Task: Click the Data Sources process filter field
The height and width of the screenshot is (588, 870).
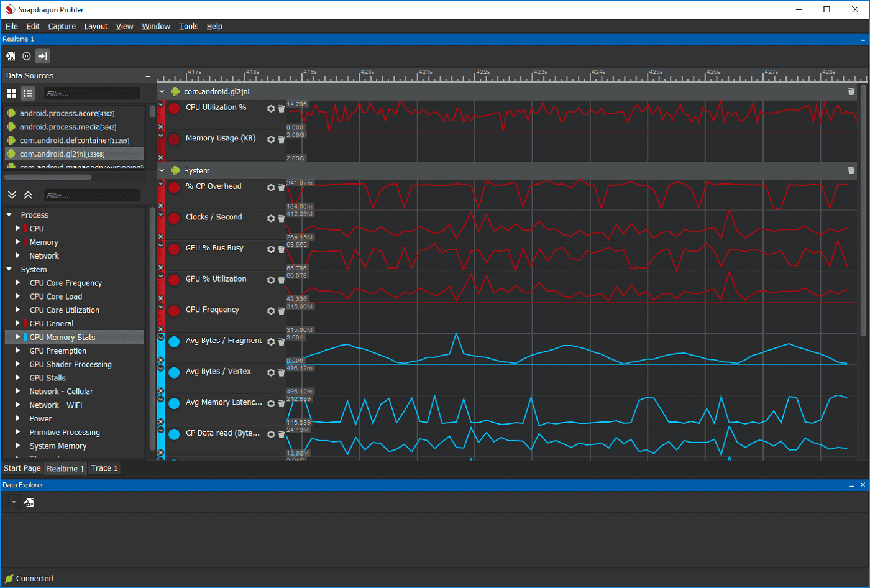Action: 92,93
